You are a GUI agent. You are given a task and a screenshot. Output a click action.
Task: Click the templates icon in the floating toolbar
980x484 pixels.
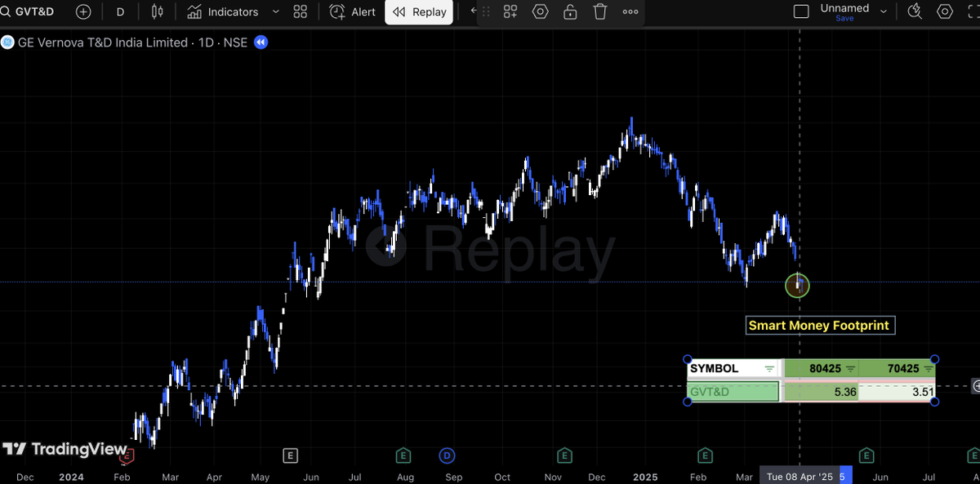[510, 11]
